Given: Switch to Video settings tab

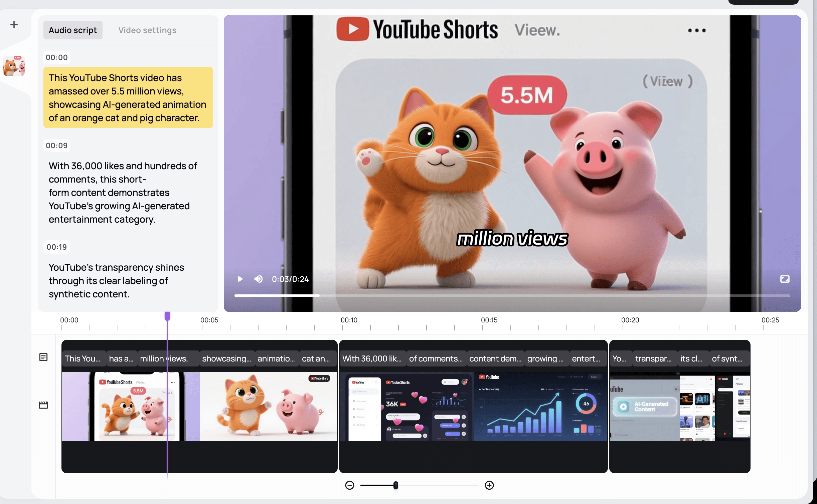Looking at the screenshot, I should (x=147, y=30).
